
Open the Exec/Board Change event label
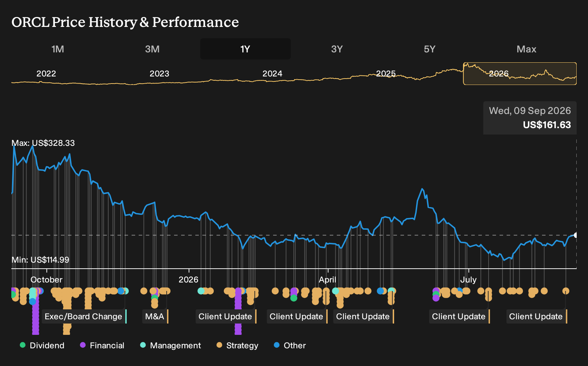(84, 316)
